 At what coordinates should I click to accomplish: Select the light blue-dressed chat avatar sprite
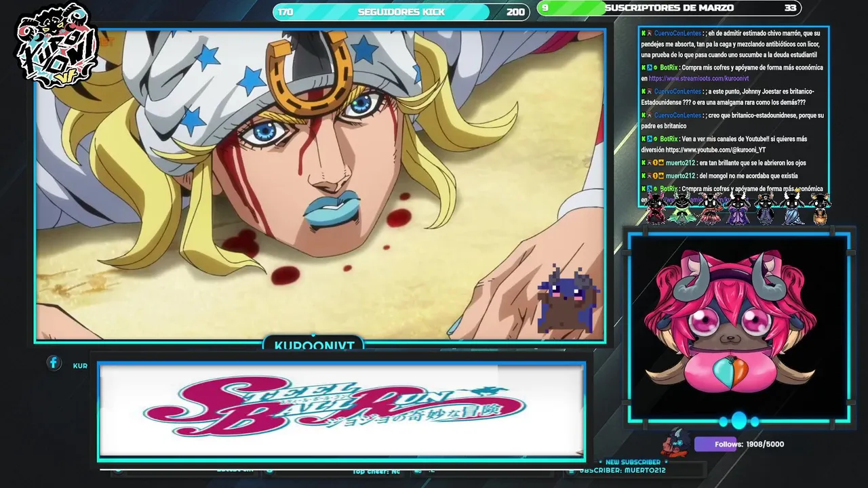(x=793, y=209)
